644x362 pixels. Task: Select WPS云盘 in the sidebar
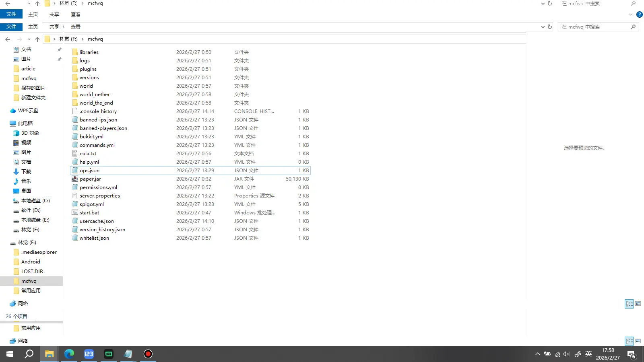[28, 111]
